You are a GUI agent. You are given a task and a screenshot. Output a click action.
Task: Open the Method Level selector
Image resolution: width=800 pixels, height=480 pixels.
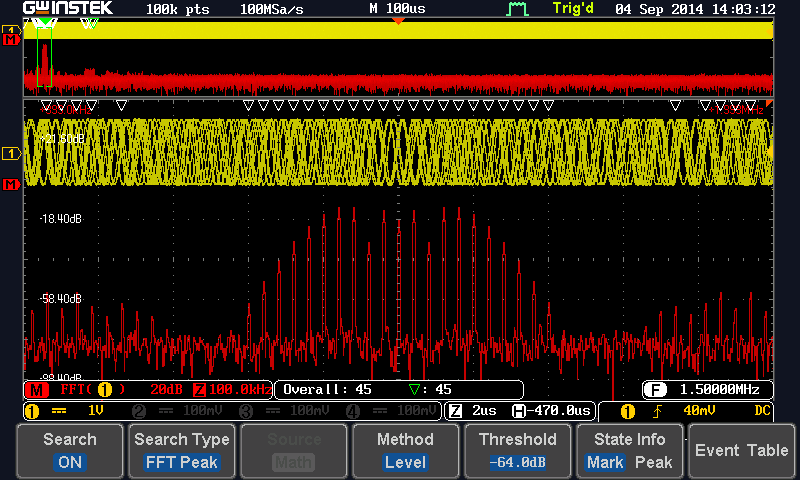405,450
